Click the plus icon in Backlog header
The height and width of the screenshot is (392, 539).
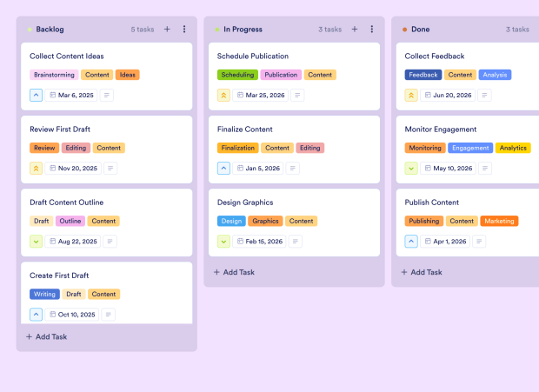(167, 29)
